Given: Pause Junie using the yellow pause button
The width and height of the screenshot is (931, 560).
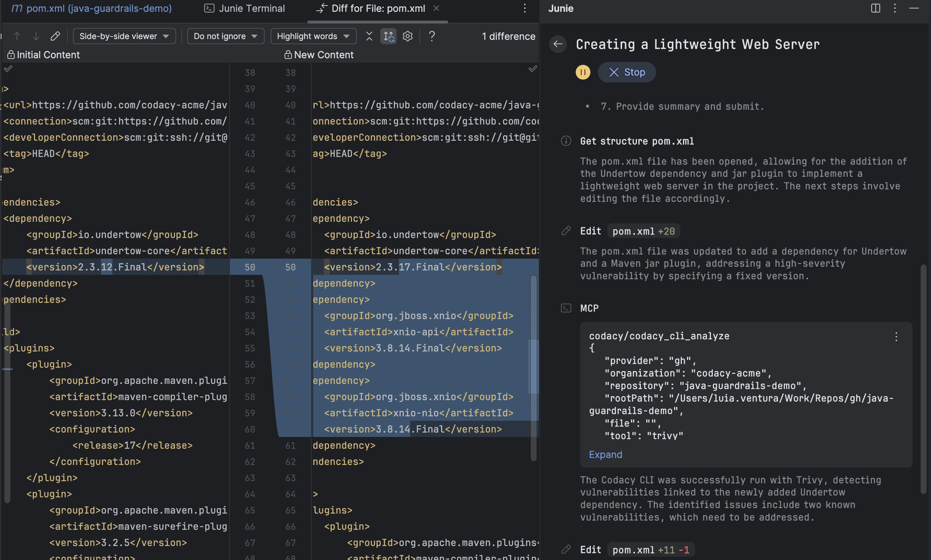Looking at the screenshot, I should pyautogui.click(x=583, y=72).
